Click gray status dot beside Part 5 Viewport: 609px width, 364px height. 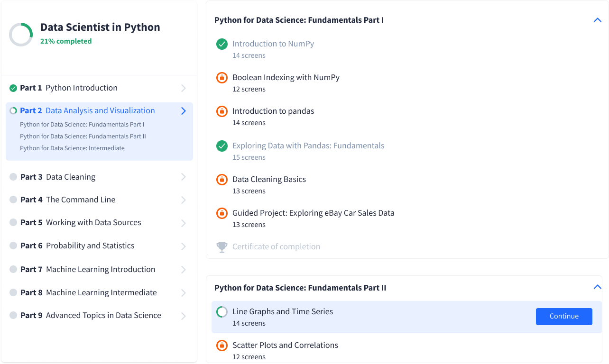click(13, 223)
